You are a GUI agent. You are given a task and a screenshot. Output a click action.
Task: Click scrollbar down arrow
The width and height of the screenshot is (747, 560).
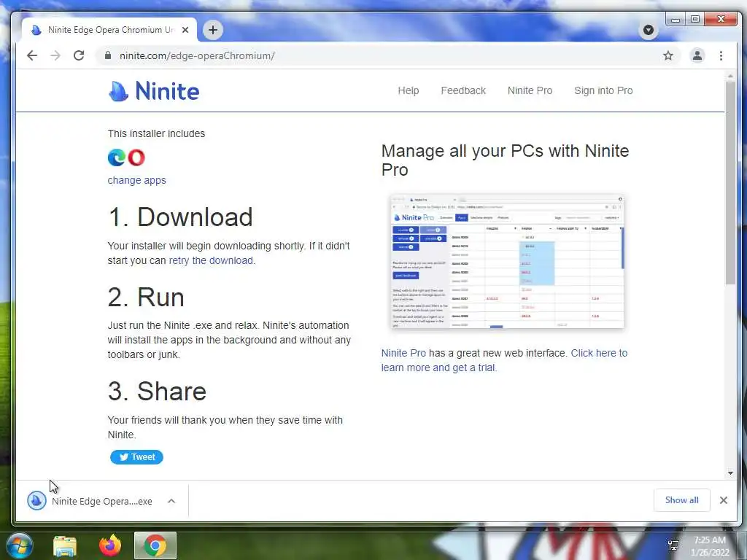click(730, 472)
